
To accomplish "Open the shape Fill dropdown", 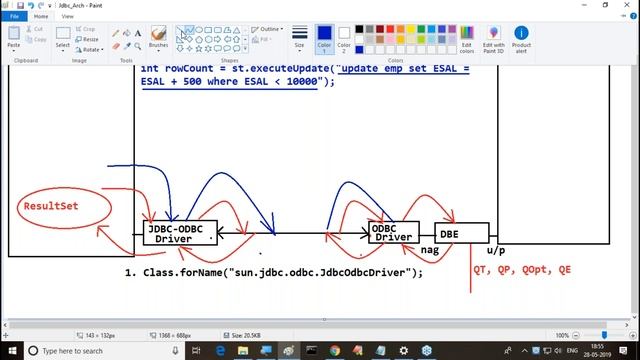I will [262, 40].
